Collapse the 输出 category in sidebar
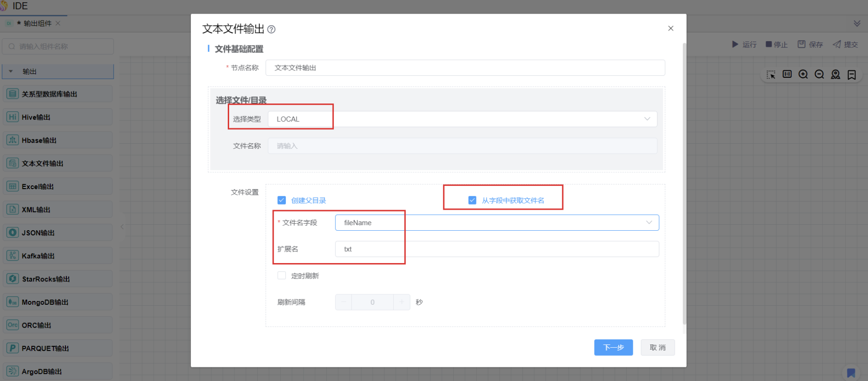This screenshot has height=381, width=868. (11, 72)
